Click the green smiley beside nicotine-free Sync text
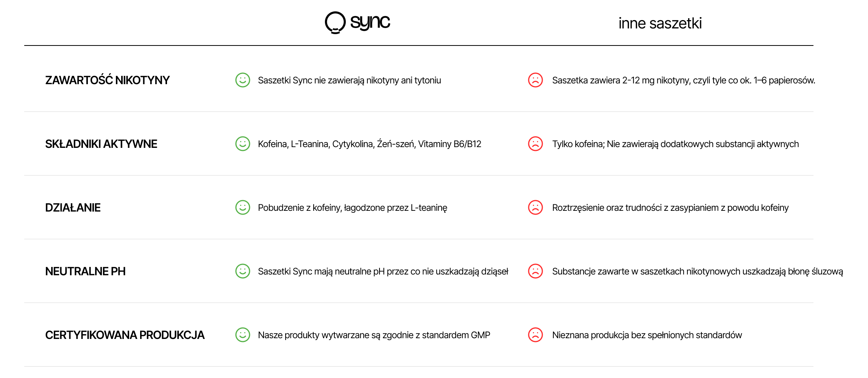 pyautogui.click(x=243, y=80)
